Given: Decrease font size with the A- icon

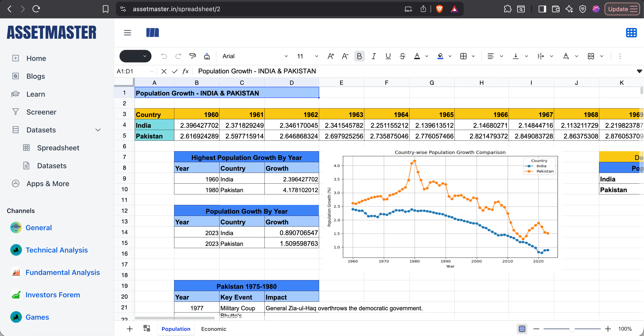Looking at the screenshot, I should (345, 56).
